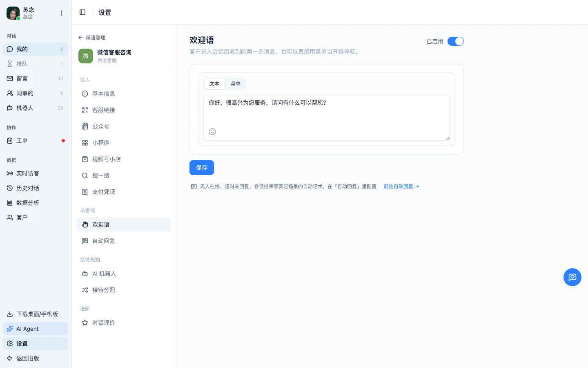Screen dimensions: 588x368
Task: Open 支付凭证 settings
Action: 124,192
